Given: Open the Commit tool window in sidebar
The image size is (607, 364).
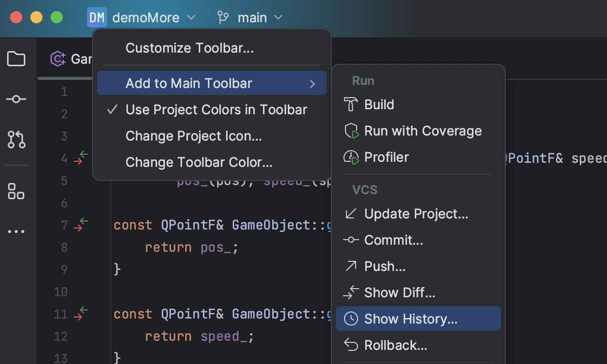Looking at the screenshot, I should (16, 99).
